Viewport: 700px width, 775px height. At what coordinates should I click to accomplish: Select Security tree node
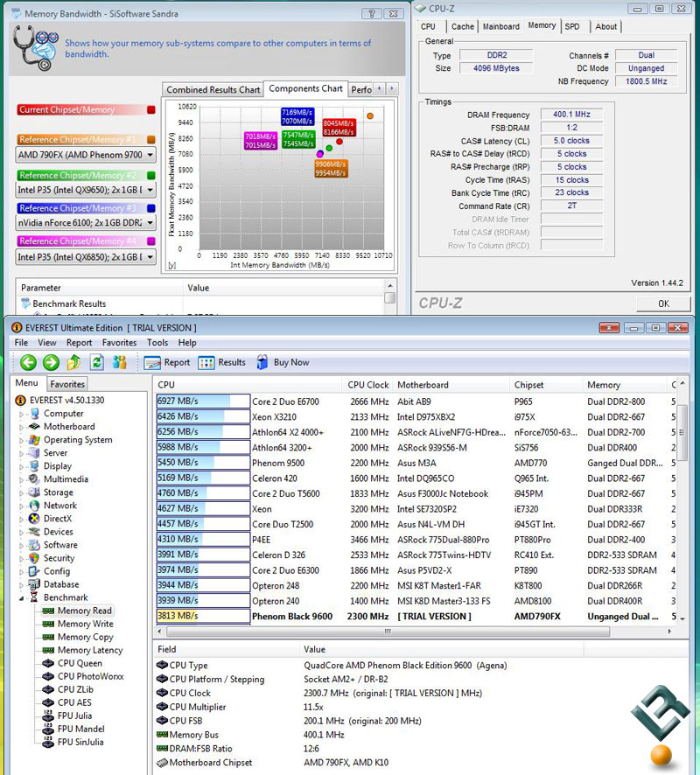coord(59,558)
